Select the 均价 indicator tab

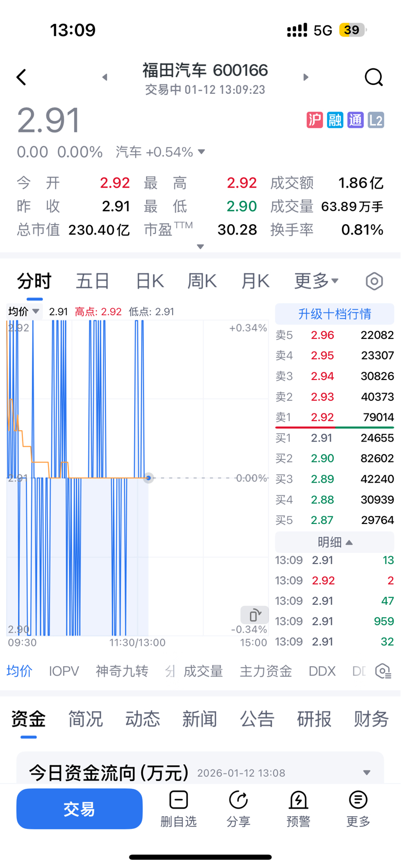pos(19,671)
